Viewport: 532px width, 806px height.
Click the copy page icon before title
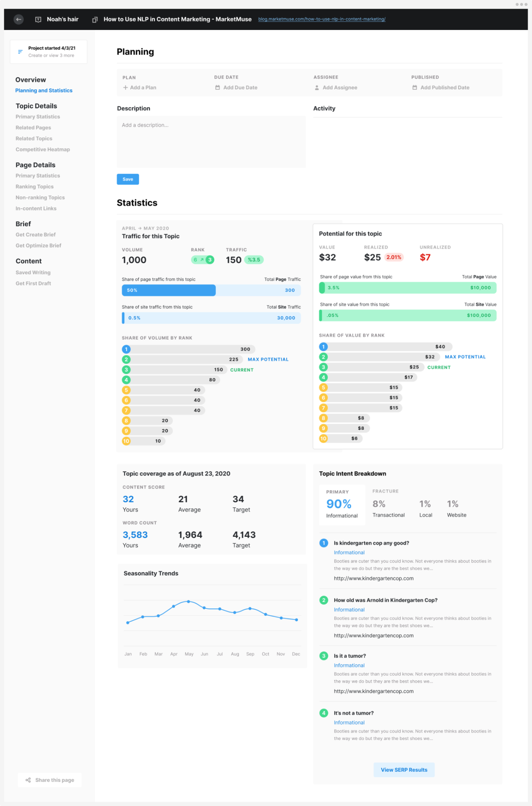(95, 19)
